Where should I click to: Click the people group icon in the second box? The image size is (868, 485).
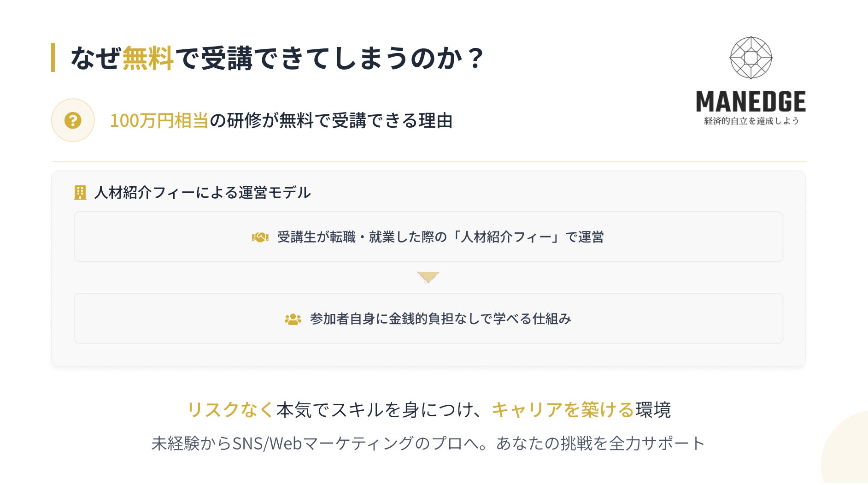click(293, 319)
